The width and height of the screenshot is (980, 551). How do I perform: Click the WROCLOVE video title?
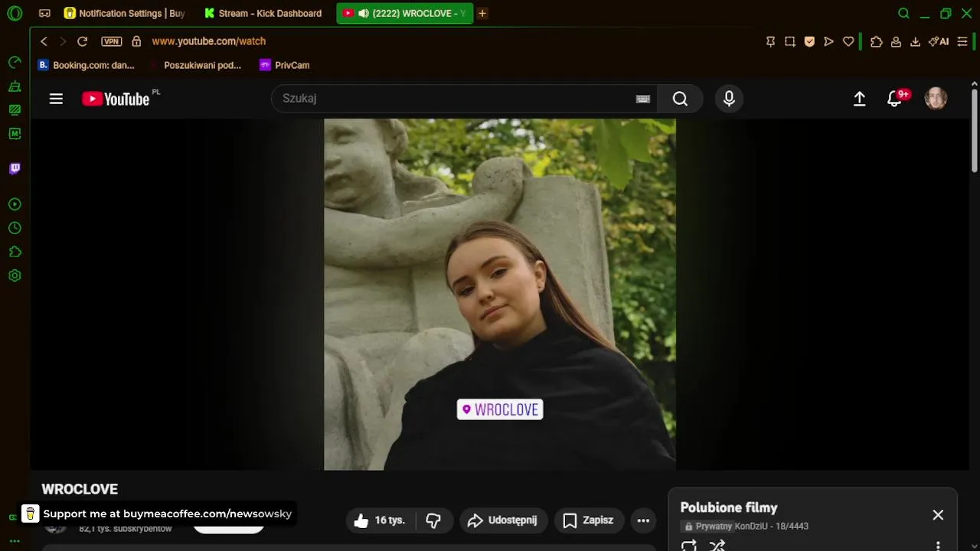pos(80,489)
